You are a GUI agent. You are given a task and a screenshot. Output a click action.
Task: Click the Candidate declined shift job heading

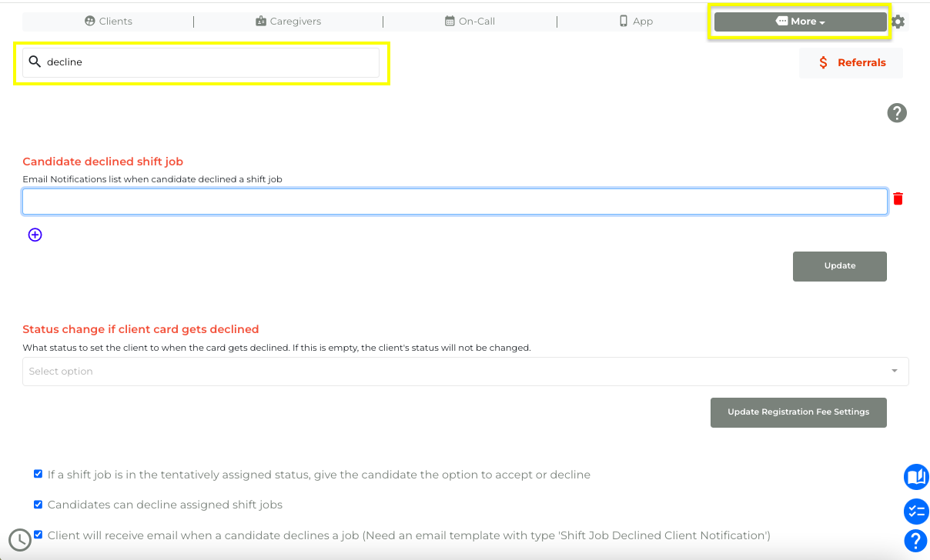103,162
